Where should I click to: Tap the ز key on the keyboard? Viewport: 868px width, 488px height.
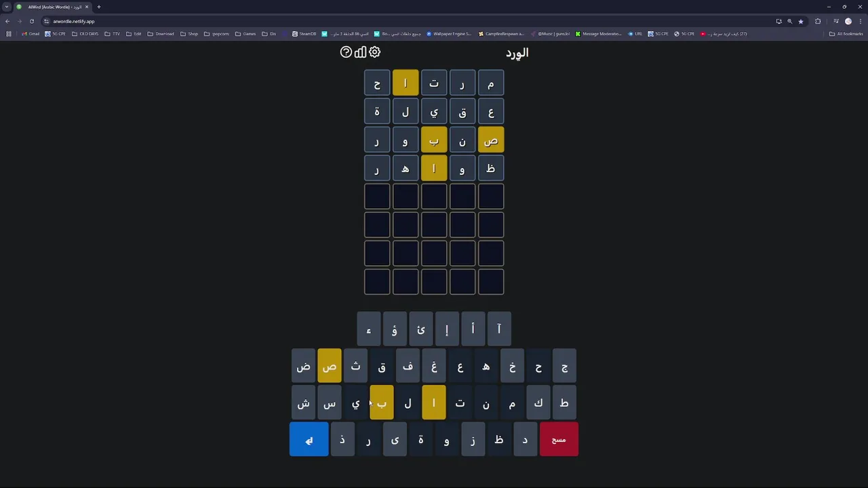click(473, 440)
